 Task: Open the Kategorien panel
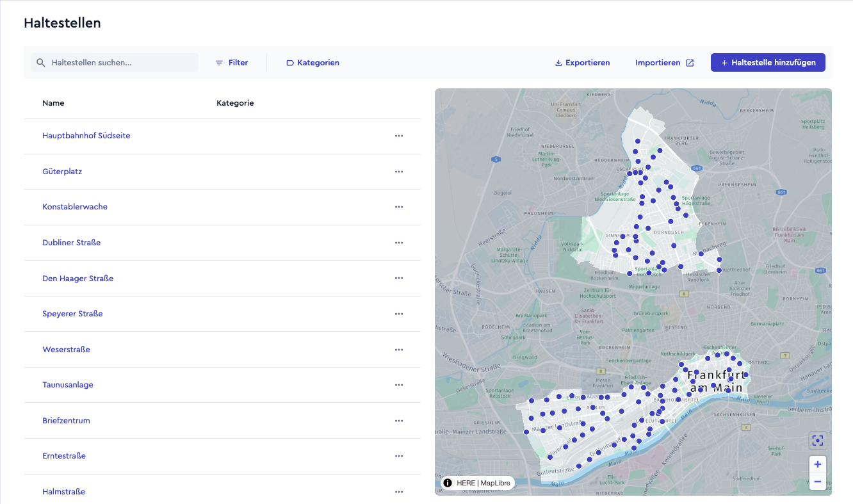[x=313, y=63]
